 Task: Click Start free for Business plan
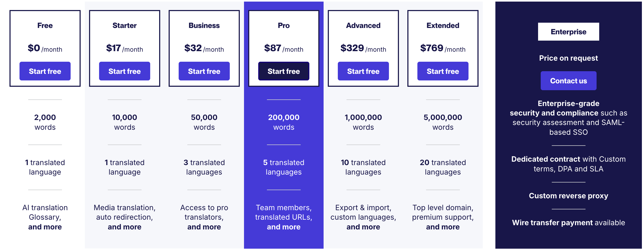coord(204,71)
